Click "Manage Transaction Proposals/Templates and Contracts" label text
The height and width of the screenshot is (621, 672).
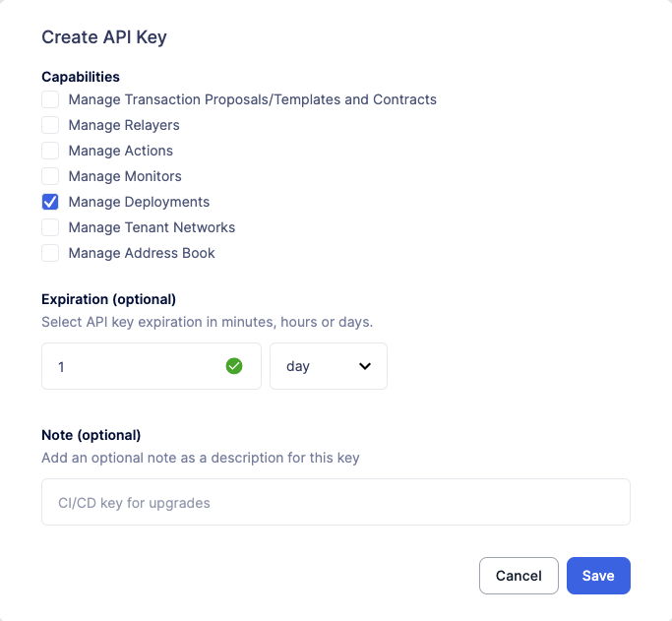point(253,99)
